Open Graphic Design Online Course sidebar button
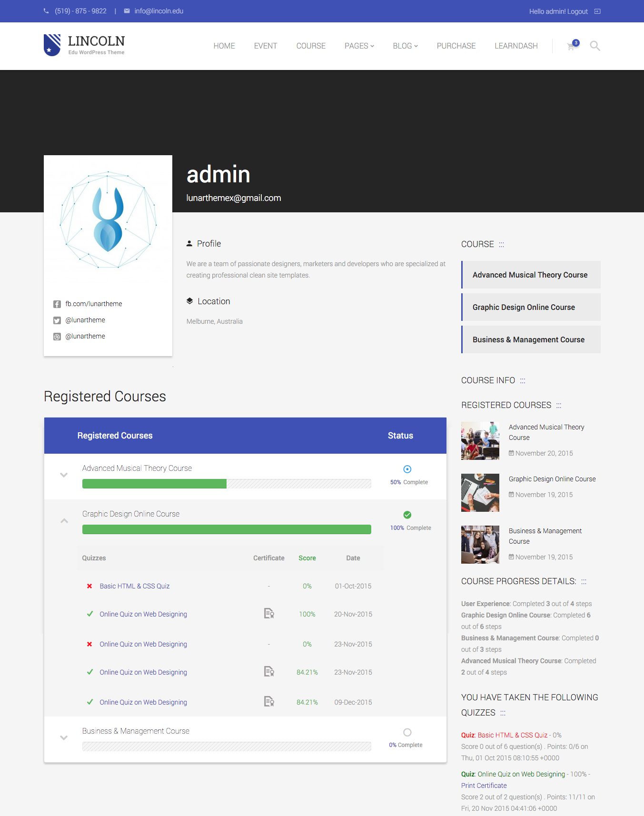644x816 pixels. pyautogui.click(x=531, y=307)
